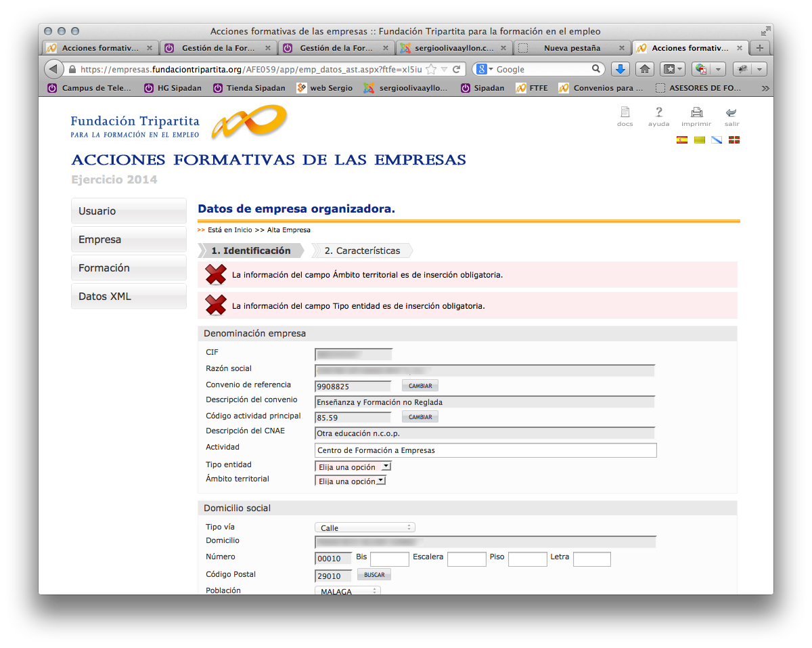Select step 1. Identificación
This screenshot has width=812, height=648.
250,251
